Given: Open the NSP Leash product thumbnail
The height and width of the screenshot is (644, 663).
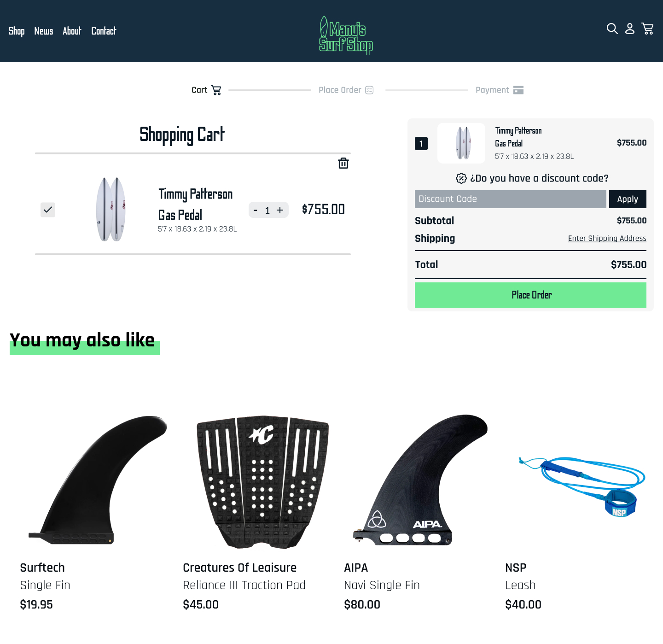Looking at the screenshot, I should point(582,486).
